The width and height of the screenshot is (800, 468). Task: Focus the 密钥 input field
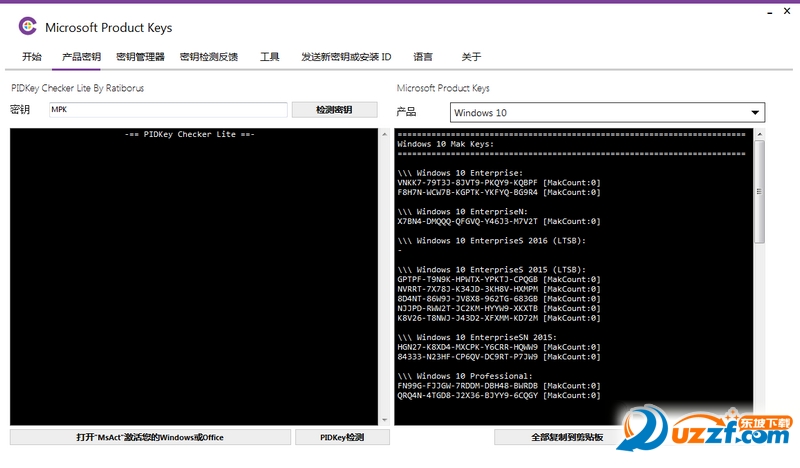168,110
